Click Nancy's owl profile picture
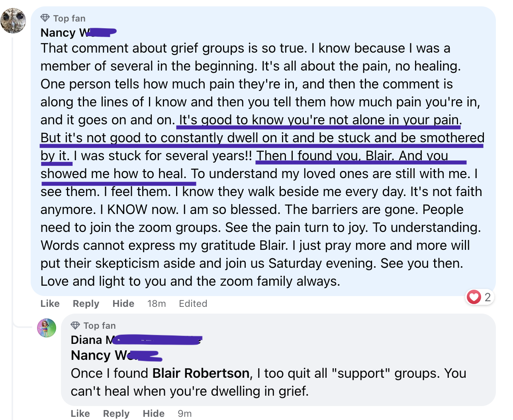This screenshot has width=513, height=420. click(x=13, y=20)
